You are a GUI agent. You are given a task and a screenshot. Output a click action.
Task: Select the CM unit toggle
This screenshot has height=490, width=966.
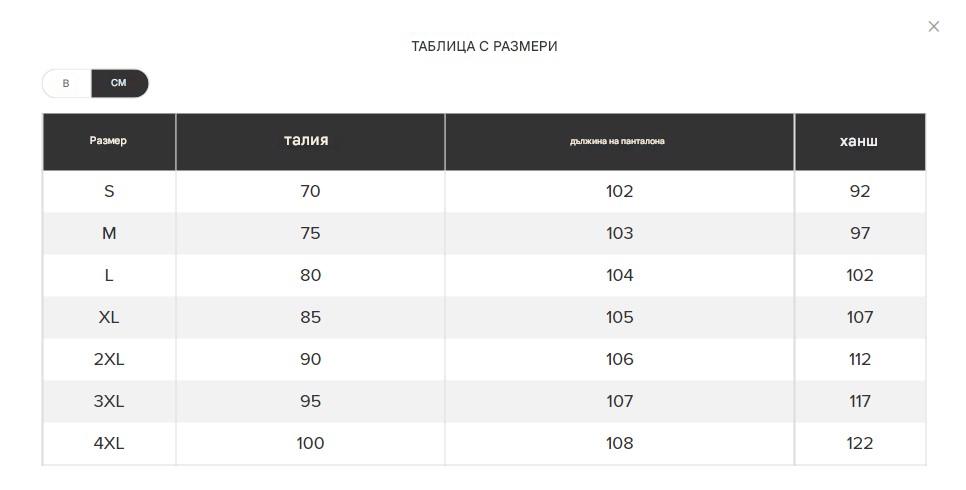tap(119, 84)
